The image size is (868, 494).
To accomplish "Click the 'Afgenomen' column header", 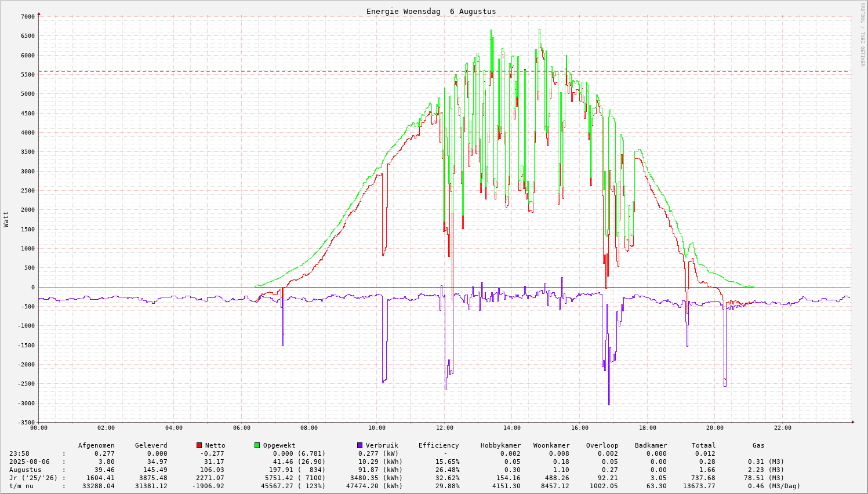I will (x=96, y=445).
